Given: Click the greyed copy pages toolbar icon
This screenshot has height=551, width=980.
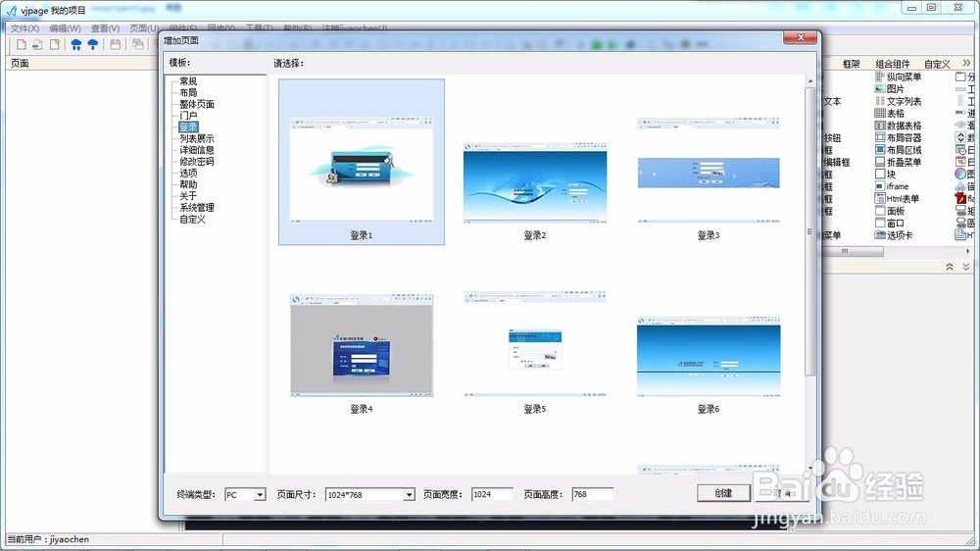Looking at the screenshot, I should click(137, 44).
